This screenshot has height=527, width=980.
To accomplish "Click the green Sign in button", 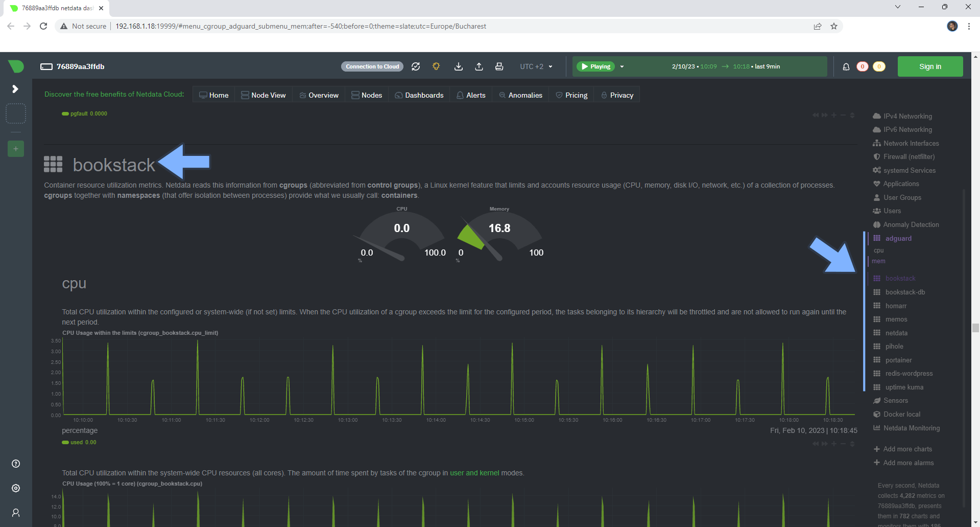I will click(930, 66).
